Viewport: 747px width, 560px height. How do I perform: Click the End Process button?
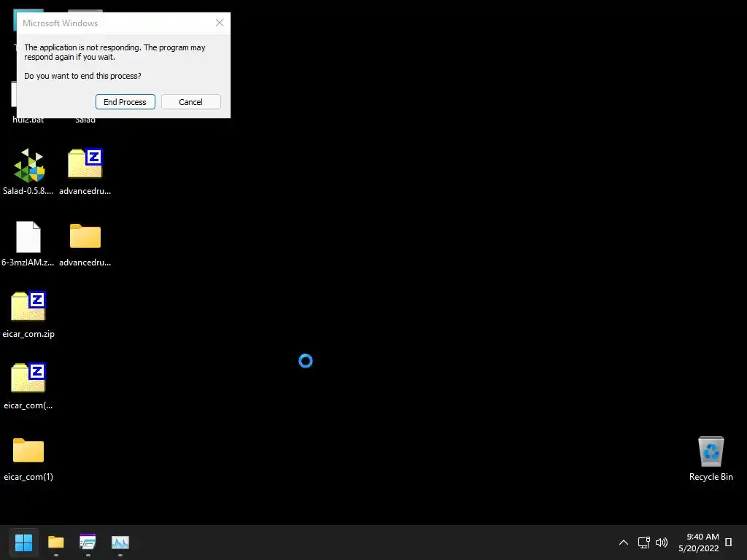(x=125, y=102)
